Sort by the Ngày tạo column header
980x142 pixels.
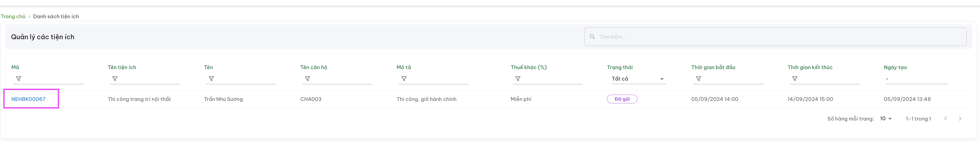[x=895, y=67]
